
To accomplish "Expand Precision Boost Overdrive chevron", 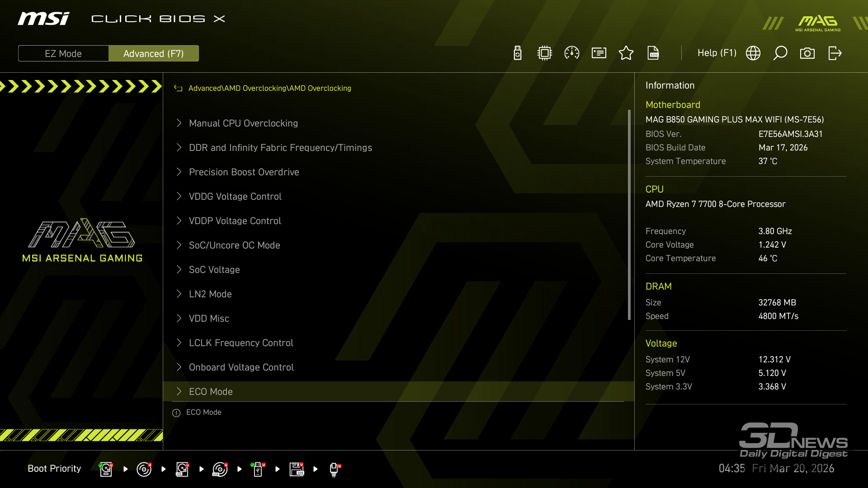I will (179, 172).
